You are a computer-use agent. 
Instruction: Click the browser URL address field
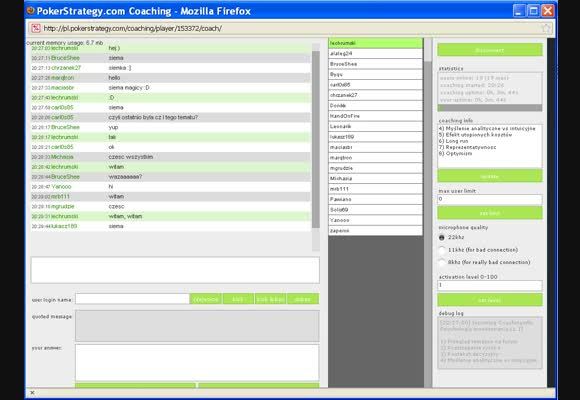click(x=289, y=28)
